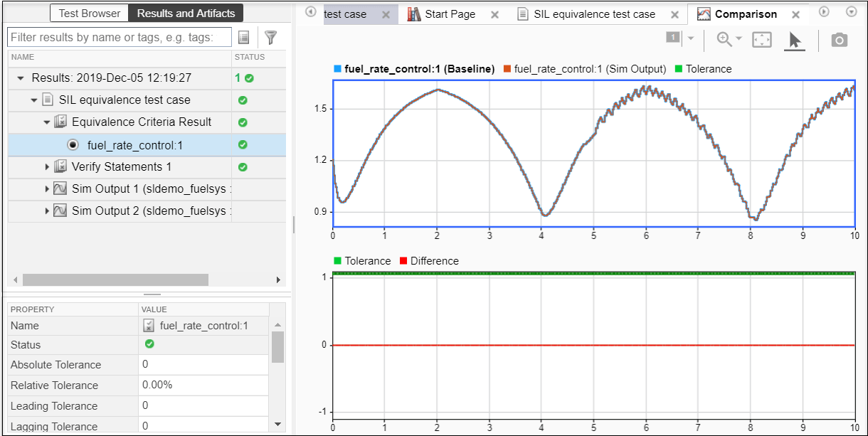
Task: Select the cursor pointer tool
Action: (x=794, y=41)
